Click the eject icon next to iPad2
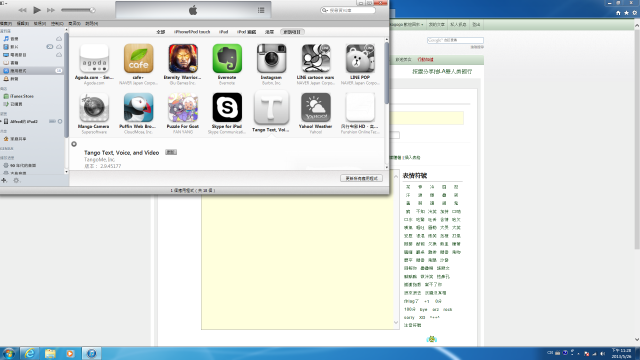 (60, 121)
